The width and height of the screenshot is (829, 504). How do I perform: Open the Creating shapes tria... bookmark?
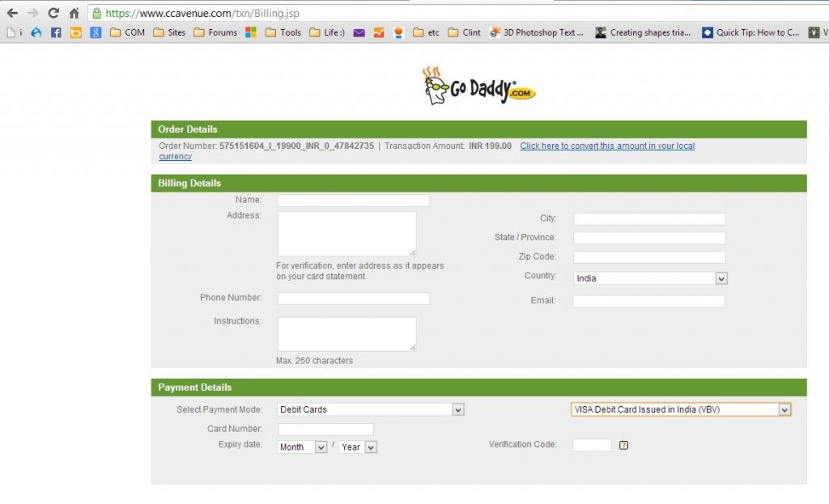643,32
